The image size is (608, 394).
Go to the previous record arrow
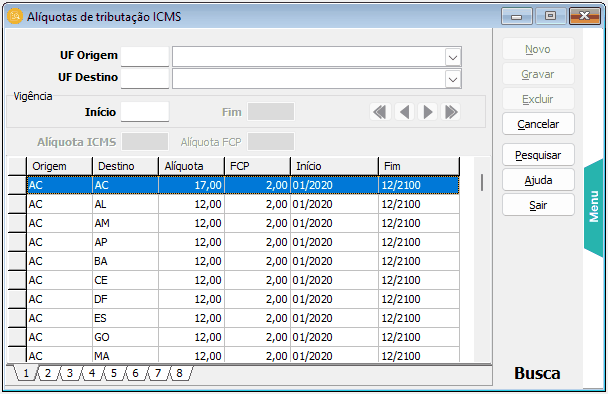[404, 112]
